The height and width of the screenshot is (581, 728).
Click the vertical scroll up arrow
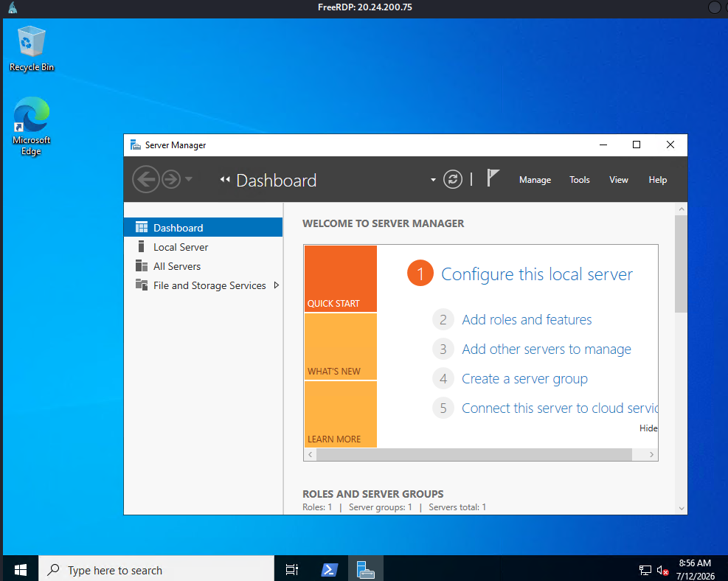click(681, 209)
